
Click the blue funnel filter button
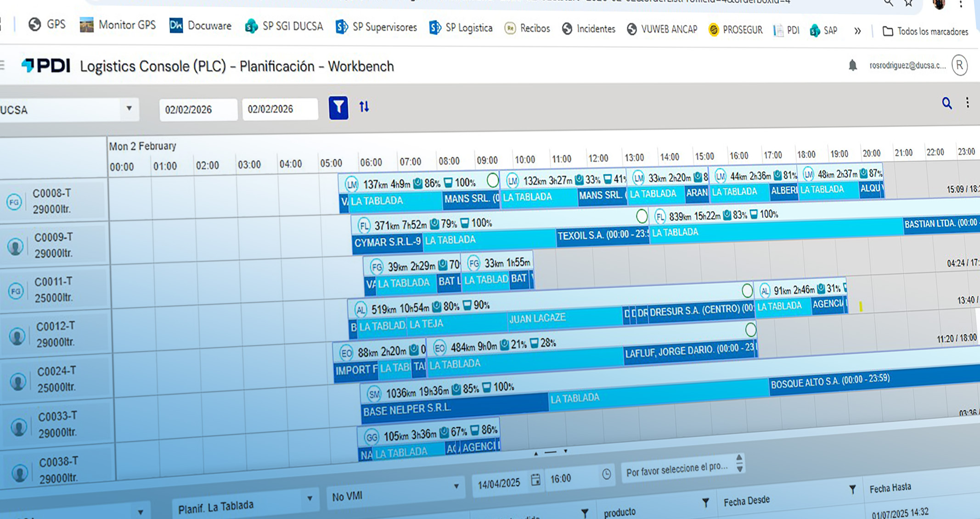coord(338,108)
